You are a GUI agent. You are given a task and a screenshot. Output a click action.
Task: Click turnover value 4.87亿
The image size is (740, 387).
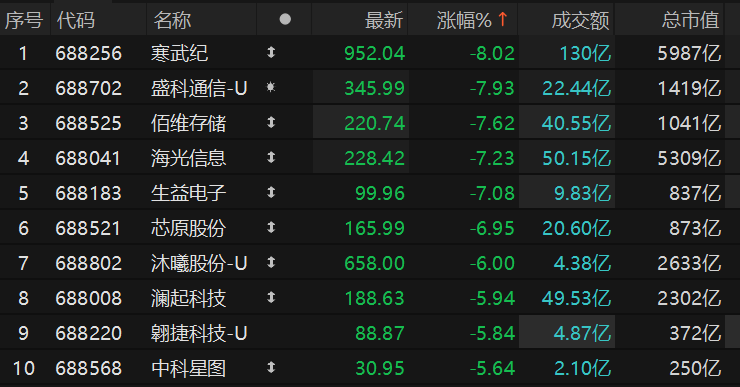coord(582,333)
